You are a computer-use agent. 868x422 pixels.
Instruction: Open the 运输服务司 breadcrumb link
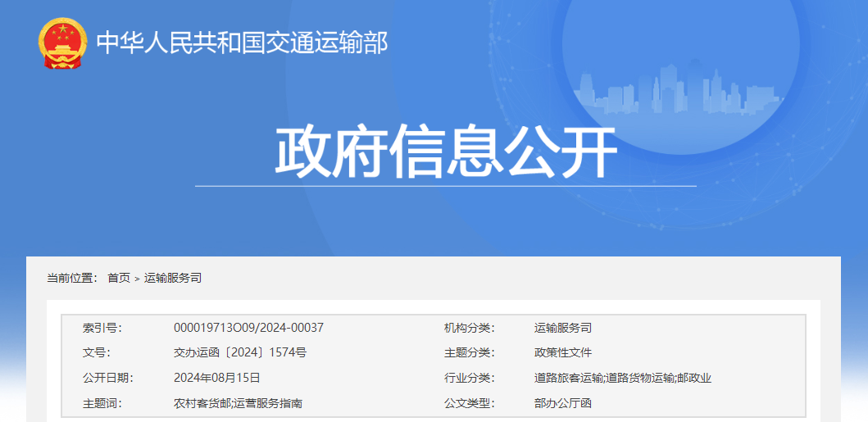[173, 279]
